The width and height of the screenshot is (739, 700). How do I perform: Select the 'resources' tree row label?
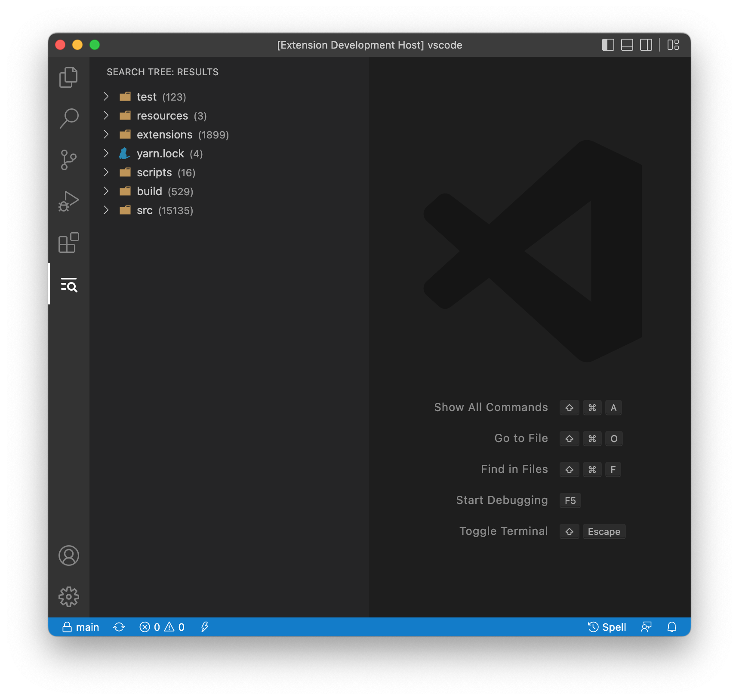(x=162, y=116)
